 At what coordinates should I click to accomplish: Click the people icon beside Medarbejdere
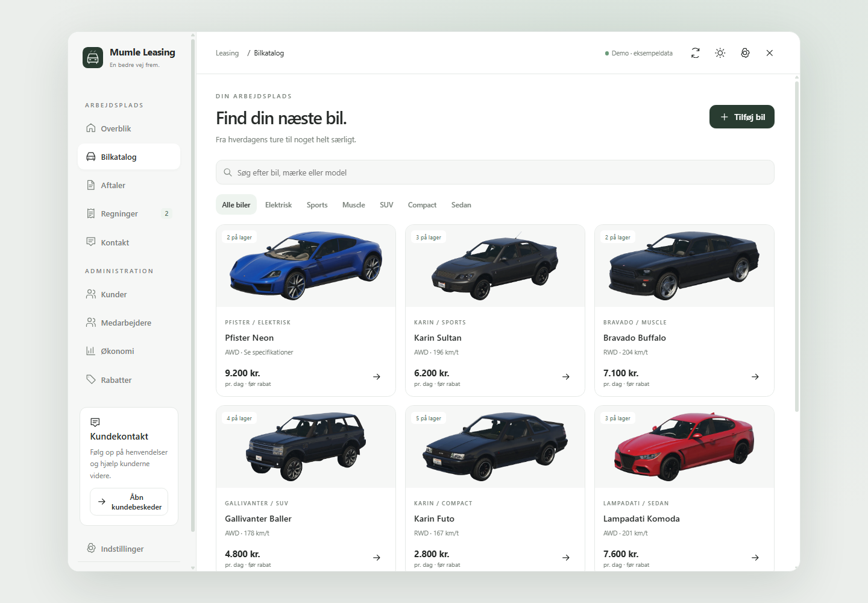pos(91,323)
